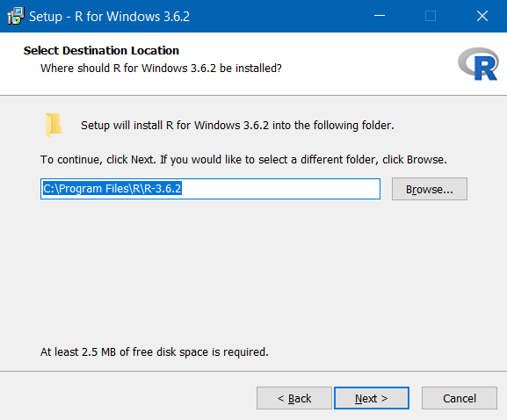Click text 'Where should R for Windows 3.6.2 be installed?'
The width and height of the screenshot is (507, 420).
tap(161, 69)
